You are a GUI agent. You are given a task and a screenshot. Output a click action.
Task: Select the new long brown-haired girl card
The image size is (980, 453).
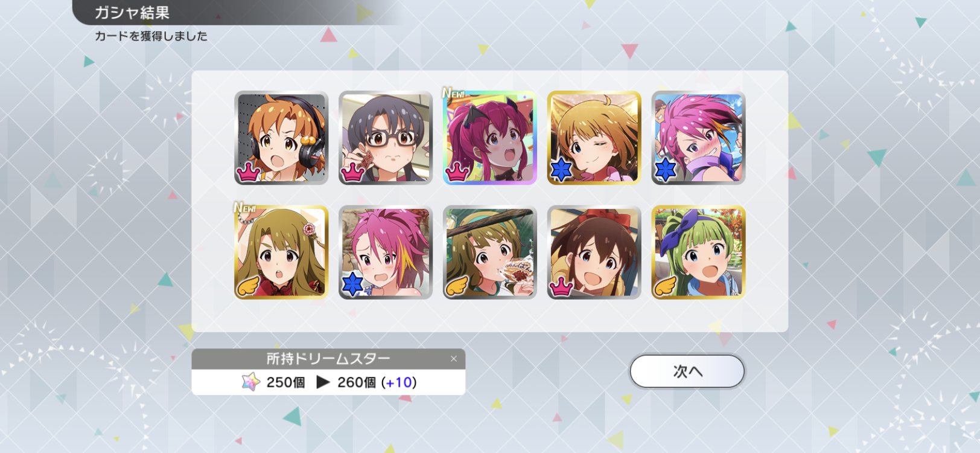click(281, 252)
